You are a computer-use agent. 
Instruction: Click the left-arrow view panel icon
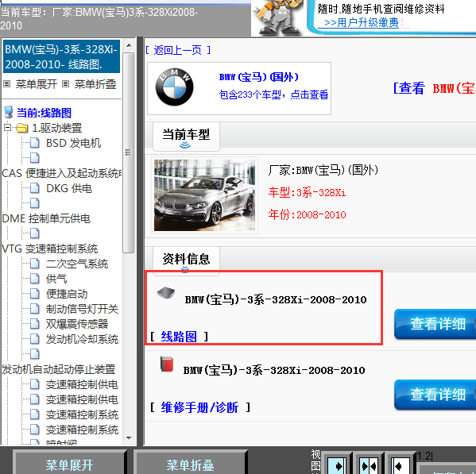pyautogui.click(x=400, y=465)
